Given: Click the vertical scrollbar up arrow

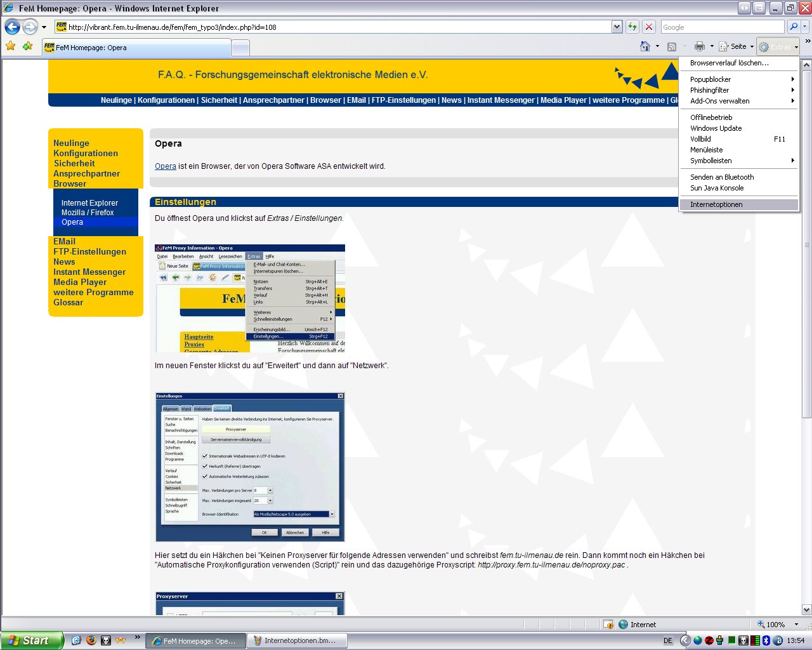Looking at the screenshot, I should coord(806,65).
